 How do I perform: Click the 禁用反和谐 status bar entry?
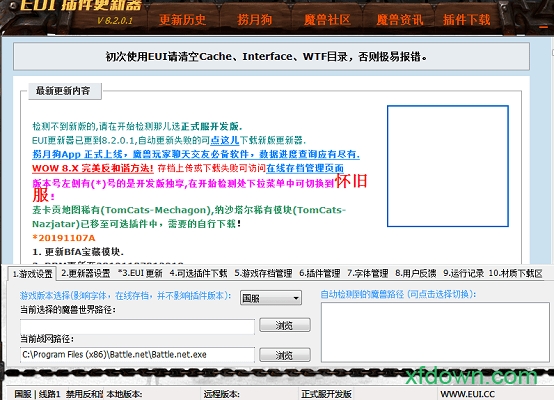pos(84,394)
